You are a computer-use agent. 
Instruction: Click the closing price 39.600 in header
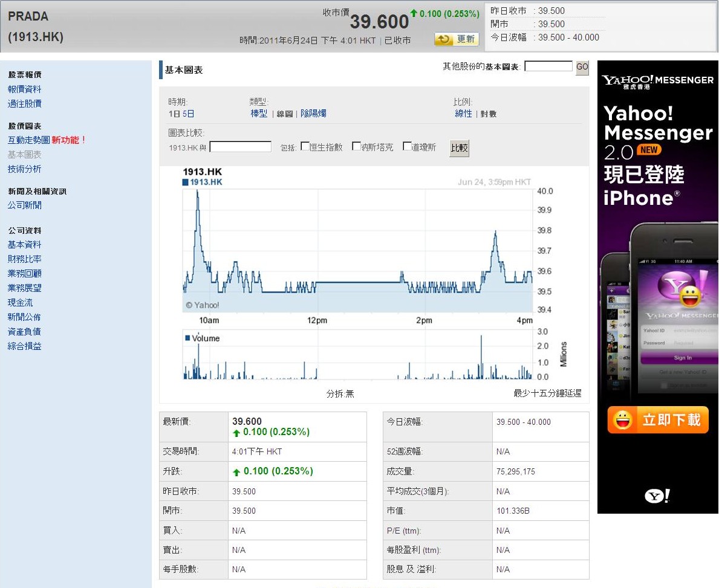379,22
